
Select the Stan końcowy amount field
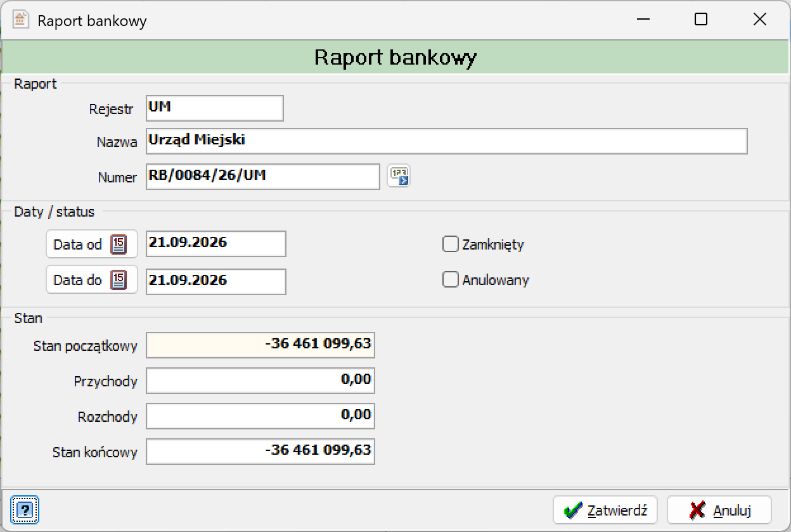coord(260,452)
